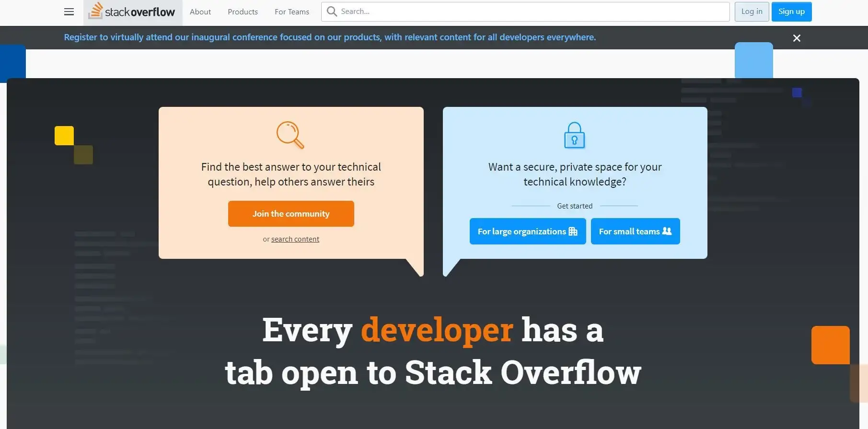Open the conference registration banner link
Image resolution: width=868 pixels, height=429 pixels.
330,37
